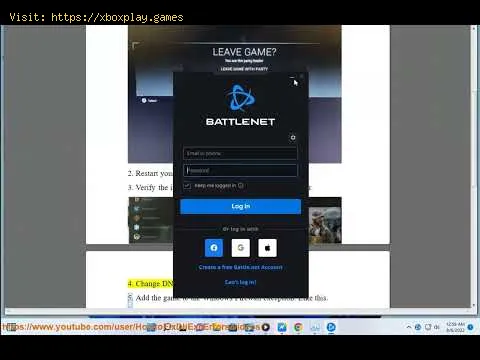Viewport: 480px width, 360px height.
Task: Open Create a free Battle.net Account link
Action: pyautogui.click(x=240, y=267)
